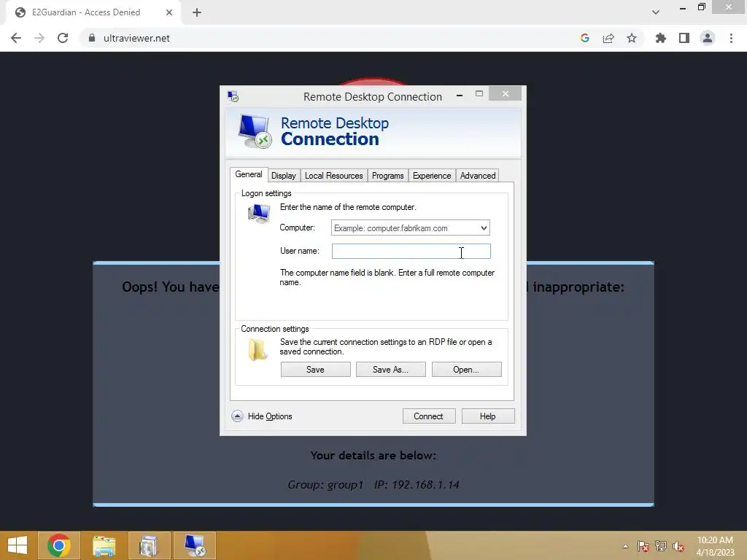Open Chrome extensions puzzle icon

tap(660, 38)
